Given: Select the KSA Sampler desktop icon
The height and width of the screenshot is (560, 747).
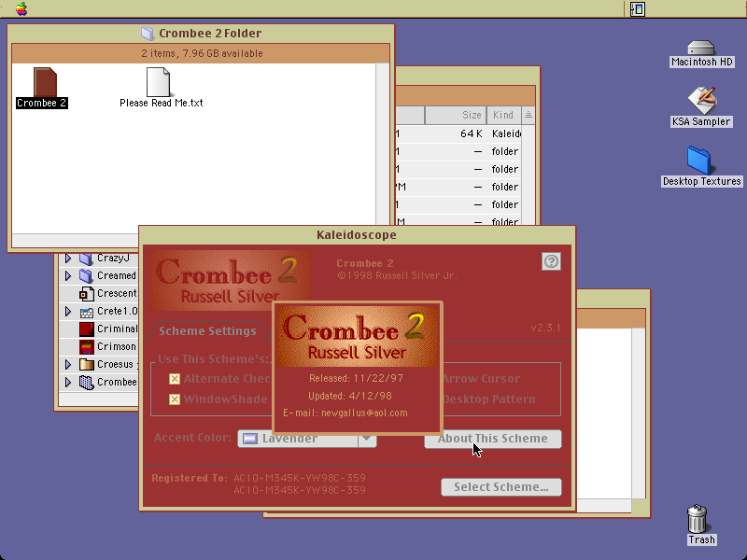Looking at the screenshot, I should (702, 101).
